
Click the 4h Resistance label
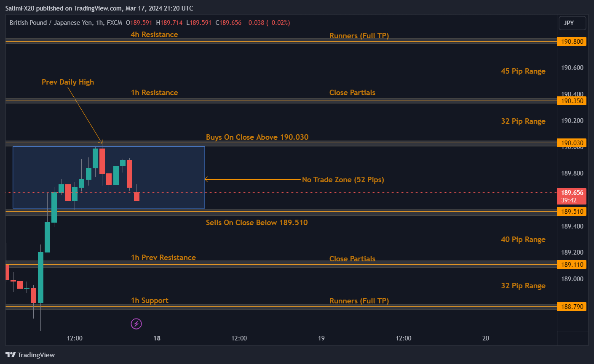(x=154, y=35)
